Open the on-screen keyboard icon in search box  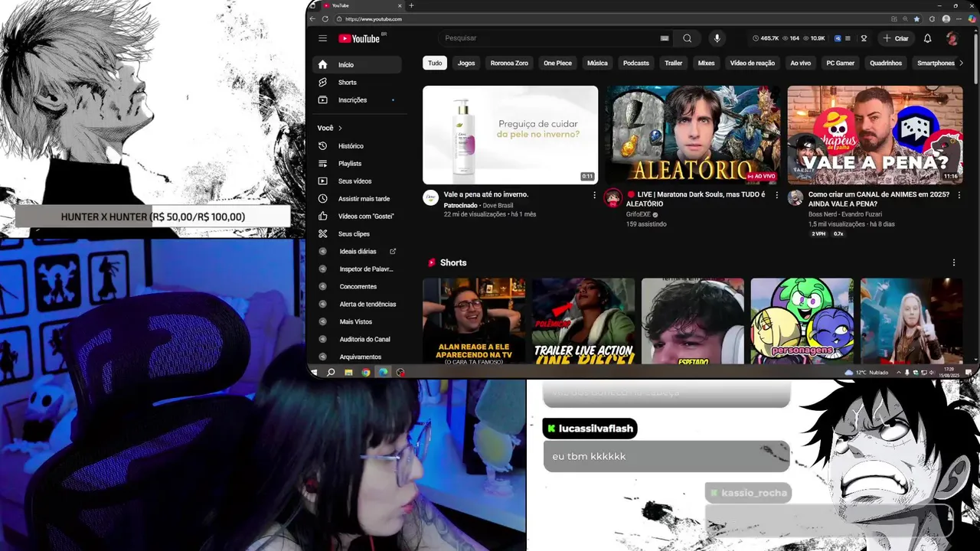pyautogui.click(x=665, y=38)
